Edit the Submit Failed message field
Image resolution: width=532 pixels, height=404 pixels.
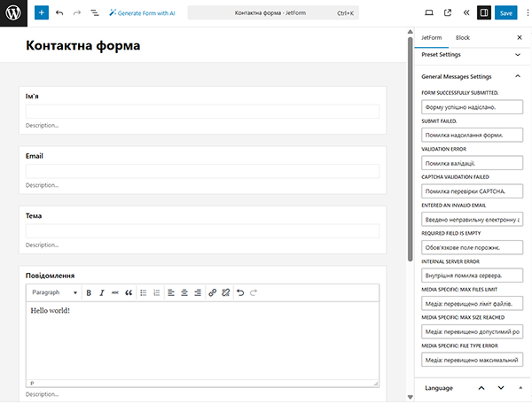472,135
